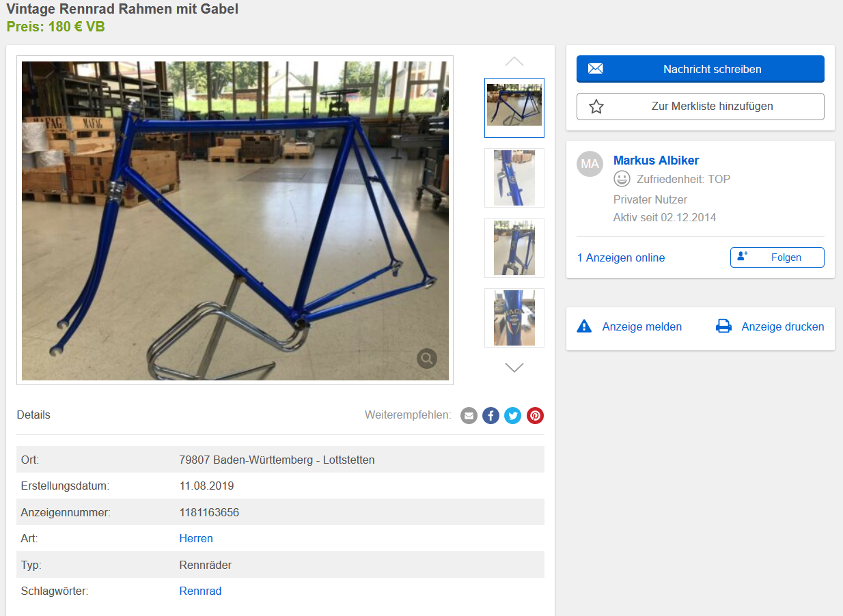Viewport: 843px width, 616px height.
Task: Open the Herren category link
Action: (196, 538)
